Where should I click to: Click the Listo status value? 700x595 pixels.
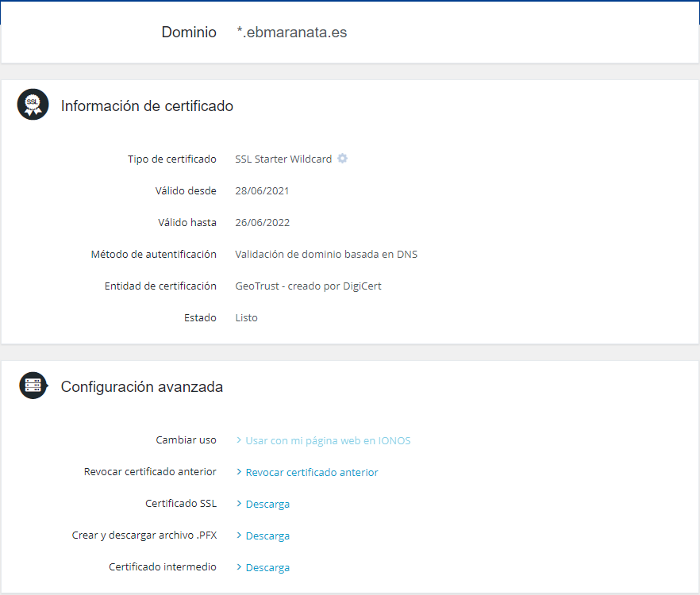[x=246, y=318]
